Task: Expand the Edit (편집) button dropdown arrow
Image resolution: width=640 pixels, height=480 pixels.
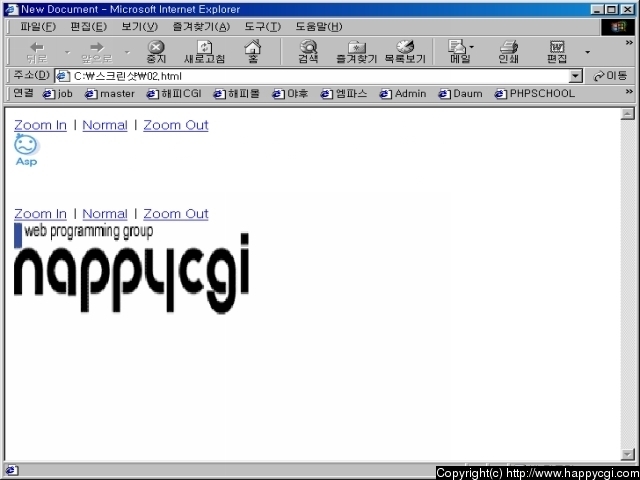Action: (587, 52)
